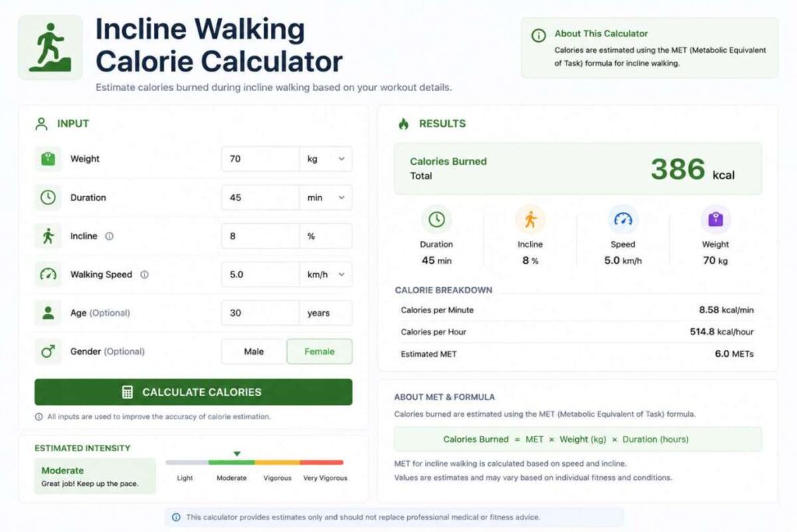
Task: Click the Weight value field showing 70
Action: (x=260, y=159)
